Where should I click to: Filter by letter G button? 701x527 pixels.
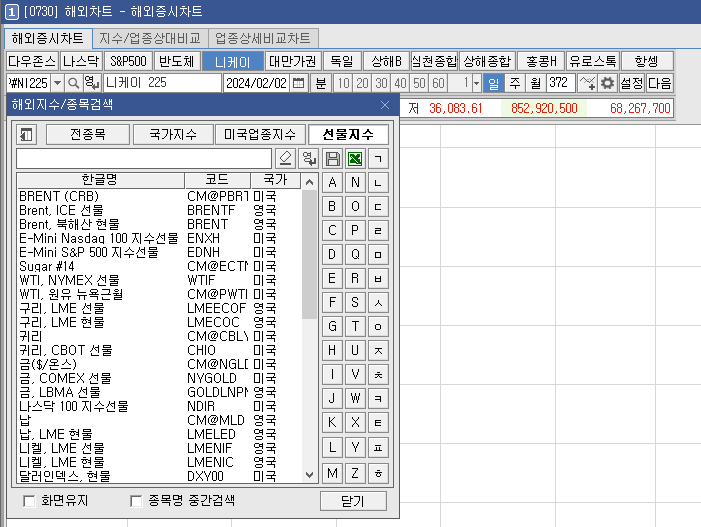(x=332, y=326)
